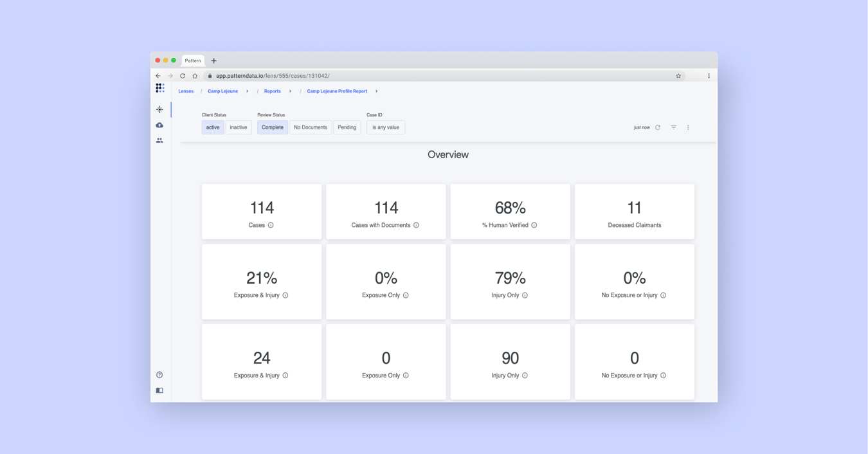This screenshot has width=868, height=454.
Task: Open the users sidebar icon
Action: coord(159,140)
